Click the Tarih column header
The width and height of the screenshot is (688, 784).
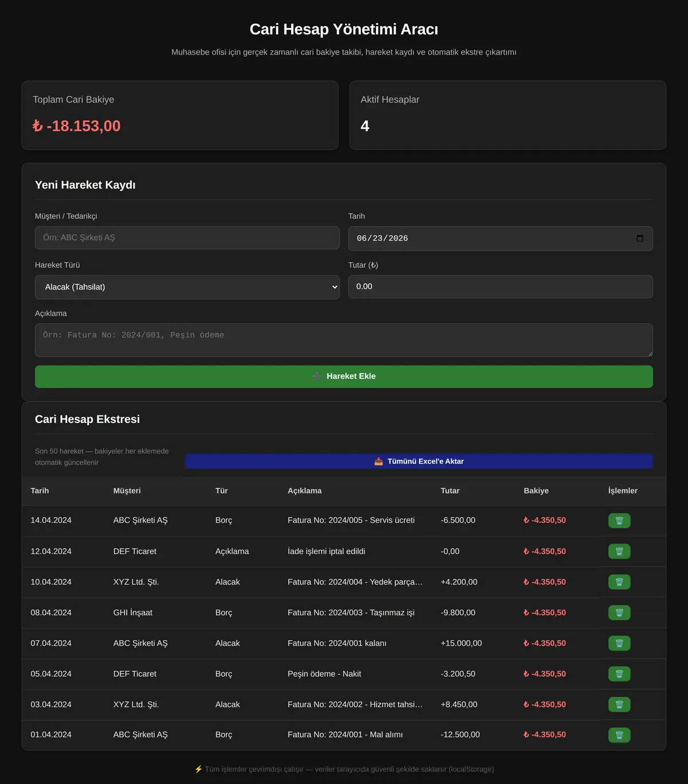click(x=40, y=491)
